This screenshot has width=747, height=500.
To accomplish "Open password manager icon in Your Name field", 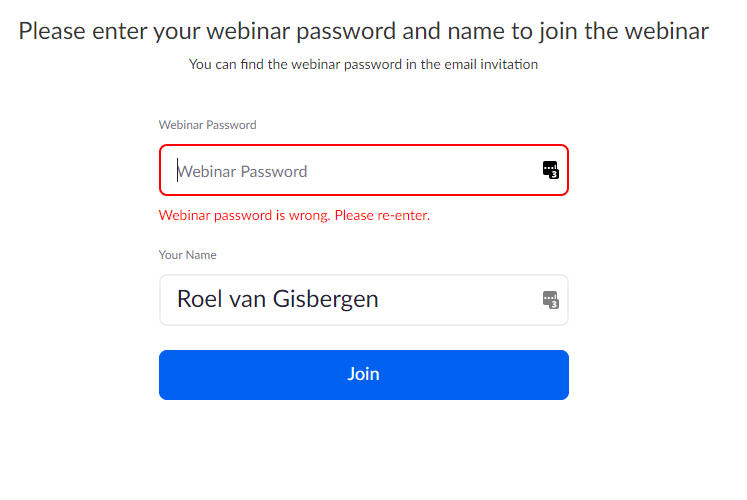I will (x=550, y=300).
